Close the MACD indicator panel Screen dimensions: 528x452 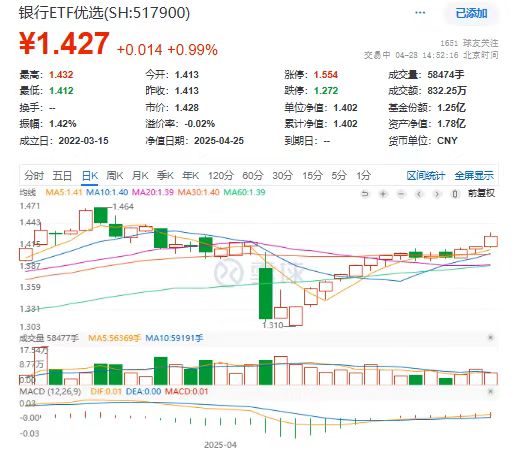[x=490, y=391]
